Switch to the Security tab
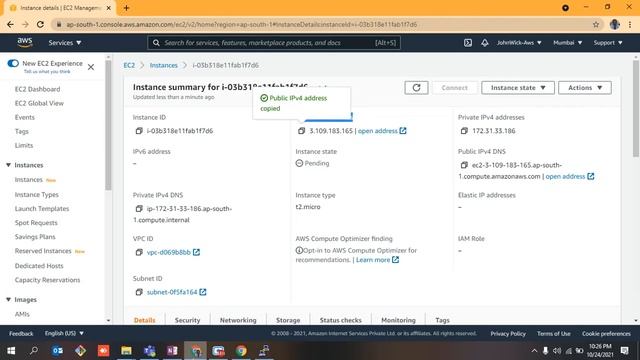The height and width of the screenshot is (360, 640). click(x=187, y=320)
